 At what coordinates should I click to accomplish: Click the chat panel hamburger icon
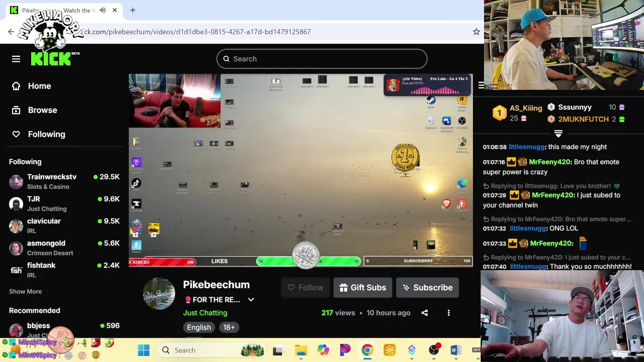pos(481,85)
